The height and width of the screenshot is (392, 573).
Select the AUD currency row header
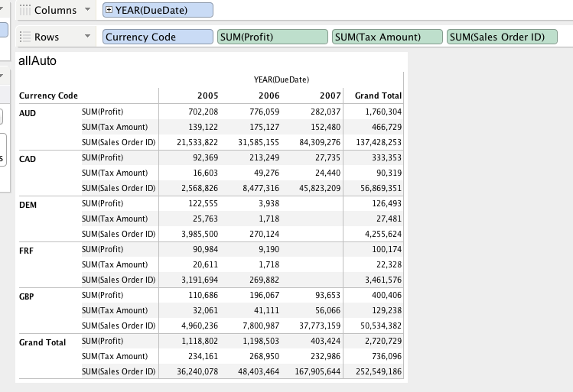point(28,112)
